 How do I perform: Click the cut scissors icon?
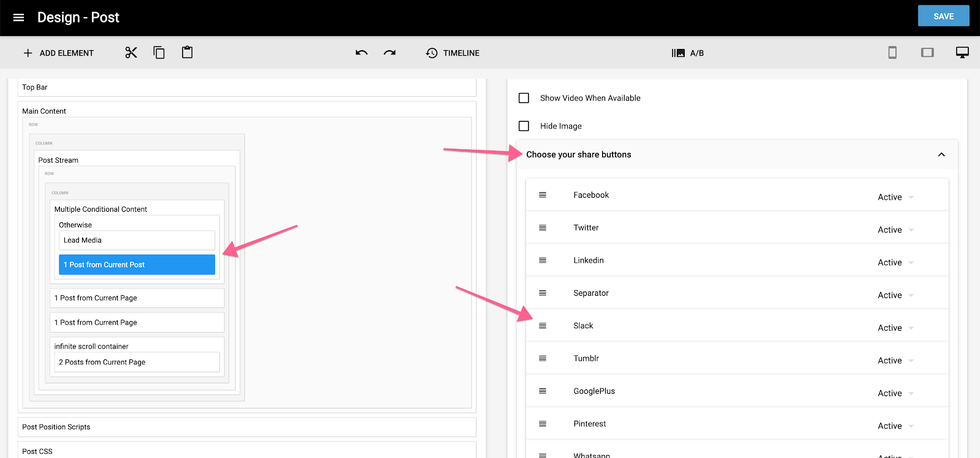[x=131, y=53]
